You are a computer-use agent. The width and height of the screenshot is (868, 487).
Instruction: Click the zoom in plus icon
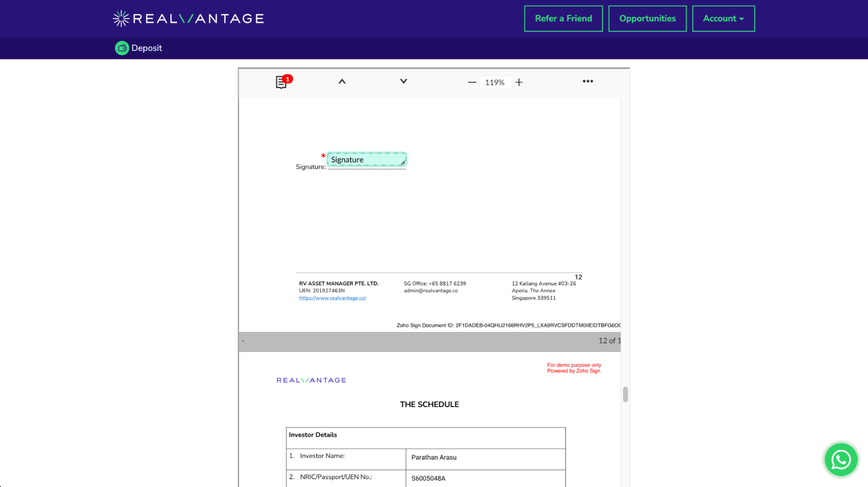click(518, 83)
